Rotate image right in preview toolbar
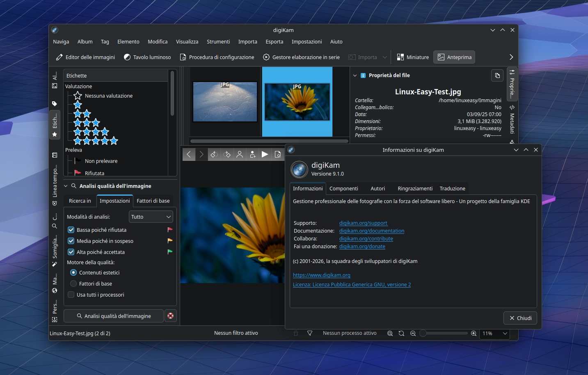 (227, 154)
